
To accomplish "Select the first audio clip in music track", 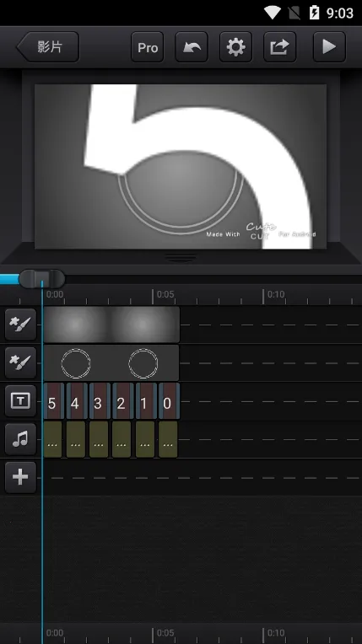I will coord(52,439).
